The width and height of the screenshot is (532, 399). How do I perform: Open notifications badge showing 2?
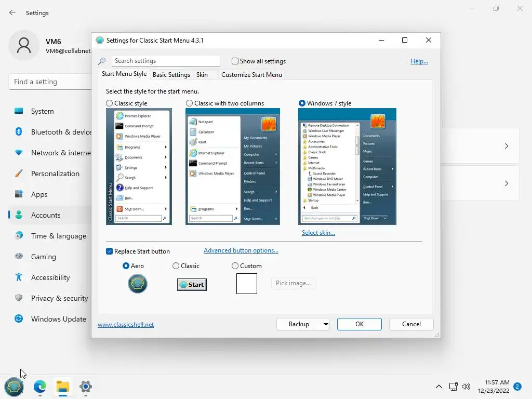coord(517,387)
